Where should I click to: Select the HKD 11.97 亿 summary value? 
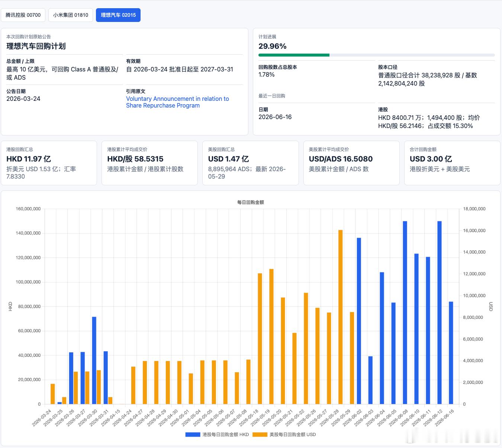point(29,159)
